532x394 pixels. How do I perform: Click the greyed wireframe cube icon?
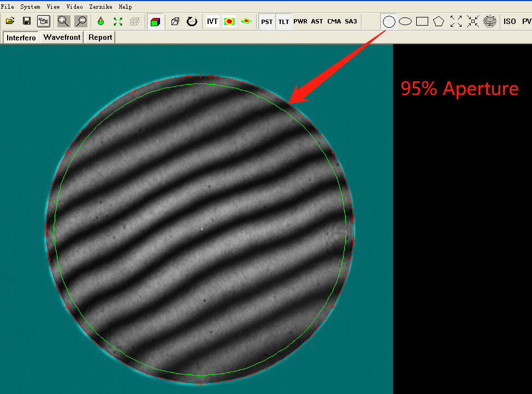(135, 21)
